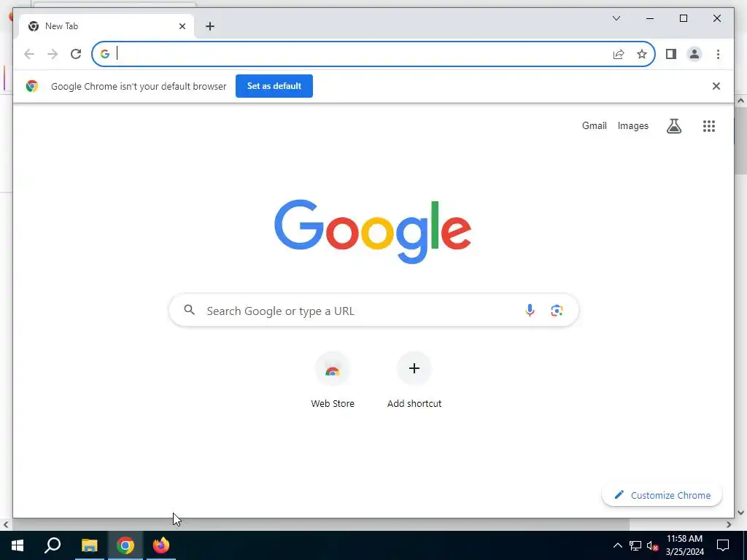
Task: Focus the Search Google or type a URL box
Action: 374,311
